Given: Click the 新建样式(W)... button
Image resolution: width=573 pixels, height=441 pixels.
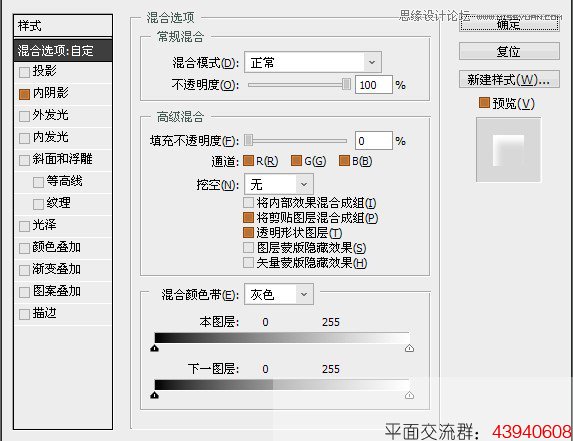Looking at the screenshot, I should coord(509,79).
